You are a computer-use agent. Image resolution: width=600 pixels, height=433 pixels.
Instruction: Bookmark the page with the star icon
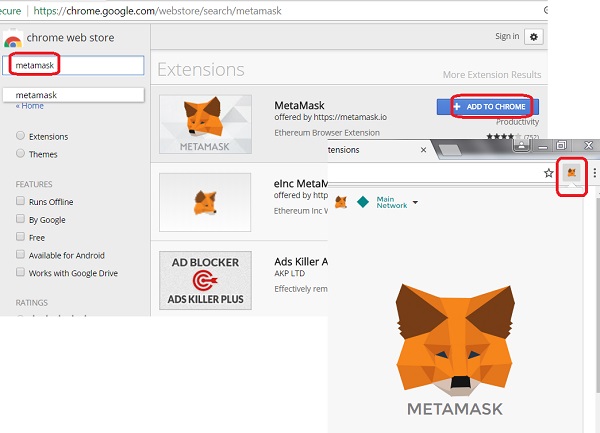point(549,173)
